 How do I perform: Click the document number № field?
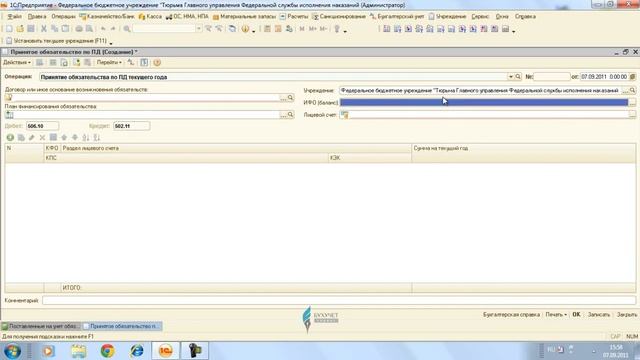click(x=551, y=77)
